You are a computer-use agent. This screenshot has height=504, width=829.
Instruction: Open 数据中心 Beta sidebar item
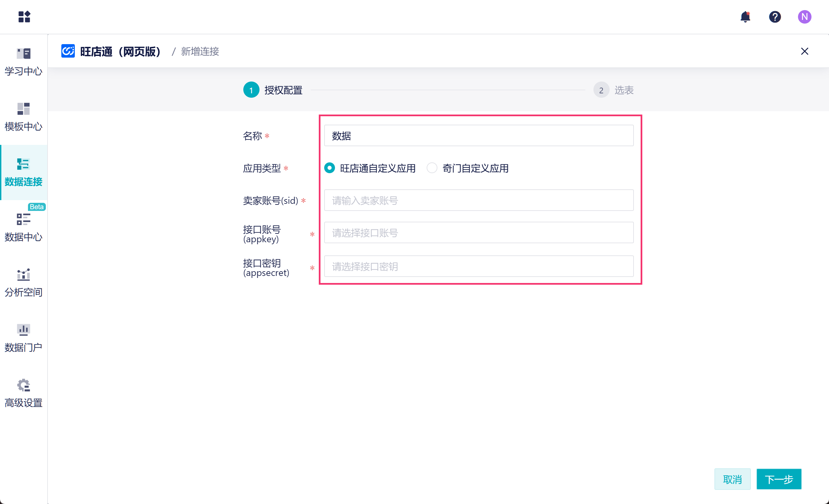(24, 227)
